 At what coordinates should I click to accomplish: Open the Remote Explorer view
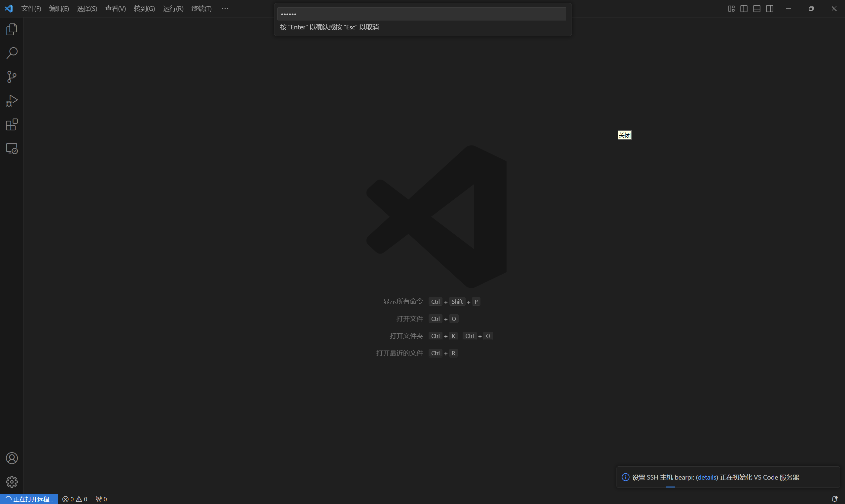coord(12,149)
